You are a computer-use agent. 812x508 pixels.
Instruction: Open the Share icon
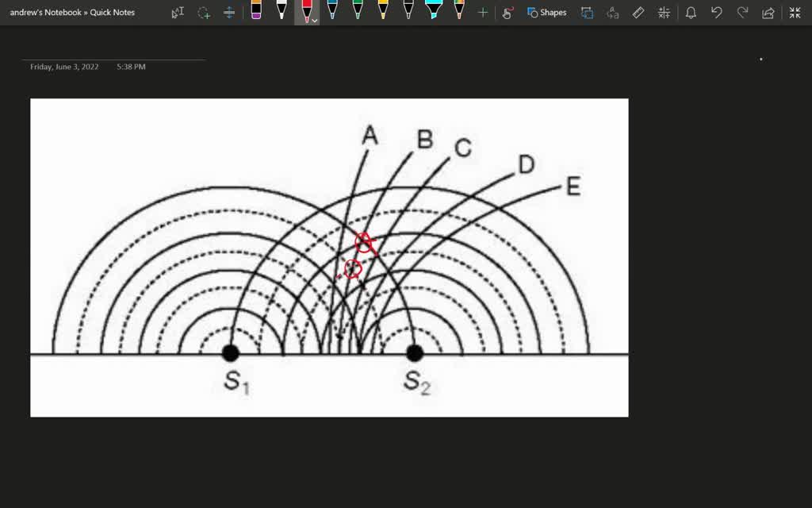tap(768, 13)
